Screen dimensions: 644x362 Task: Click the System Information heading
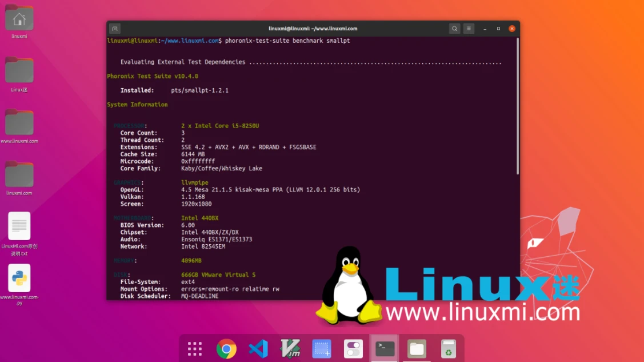[x=137, y=104]
